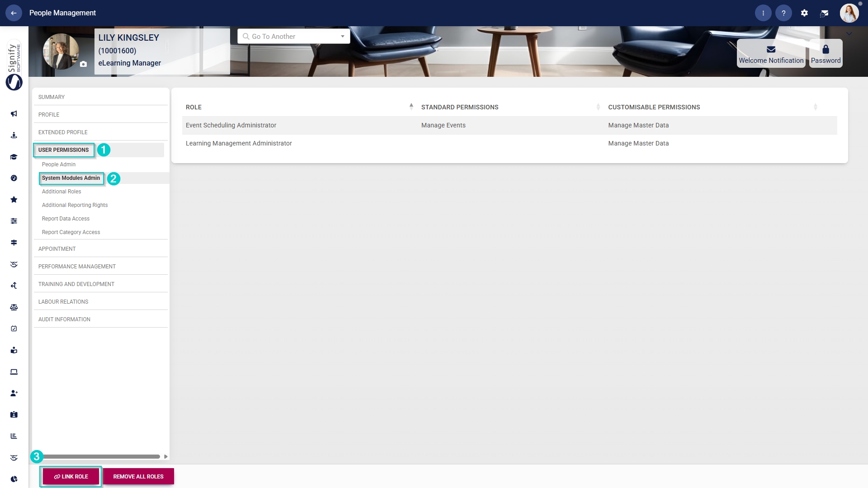
Task: Open the laptop sidebar icon
Action: click(14, 372)
